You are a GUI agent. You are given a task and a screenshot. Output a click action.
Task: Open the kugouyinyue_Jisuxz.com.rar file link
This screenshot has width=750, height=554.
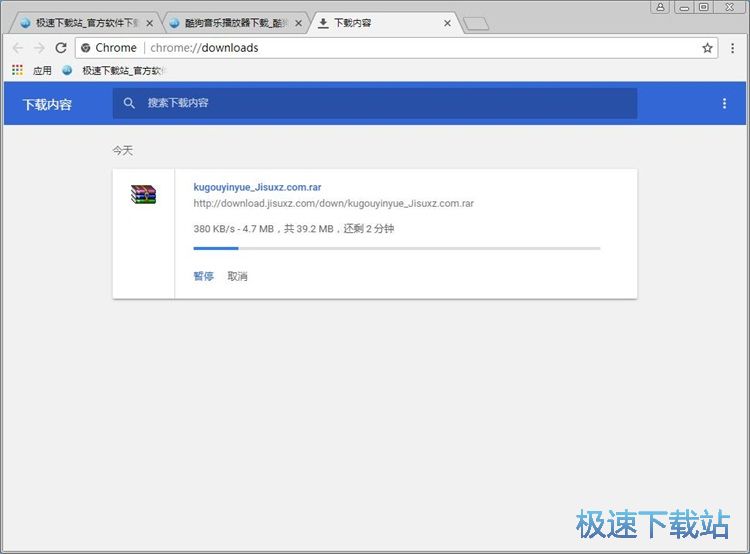tap(257, 187)
